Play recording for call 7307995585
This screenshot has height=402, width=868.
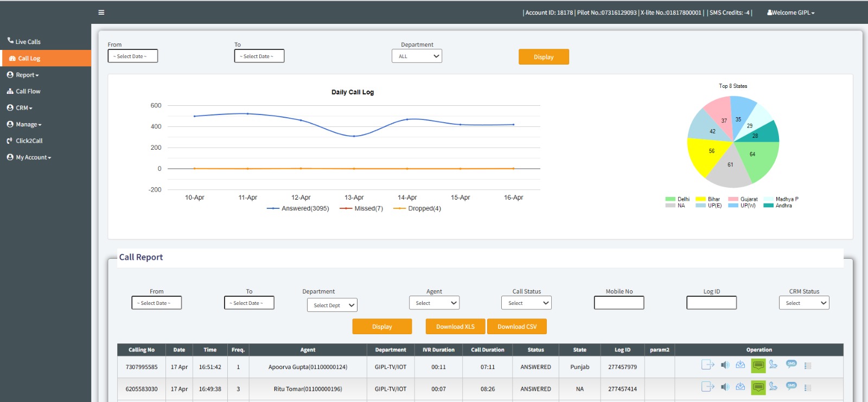point(725,365)
